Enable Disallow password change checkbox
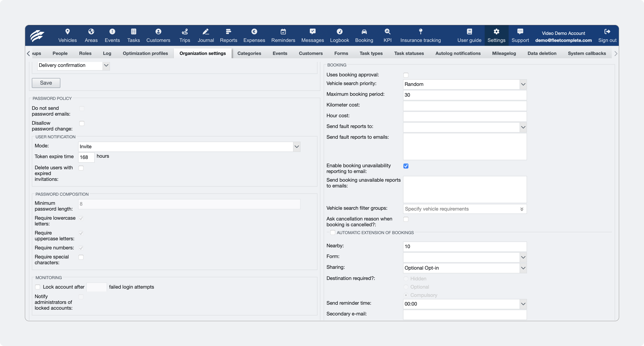The image size is (644, 346). click(x=82, y=123)
